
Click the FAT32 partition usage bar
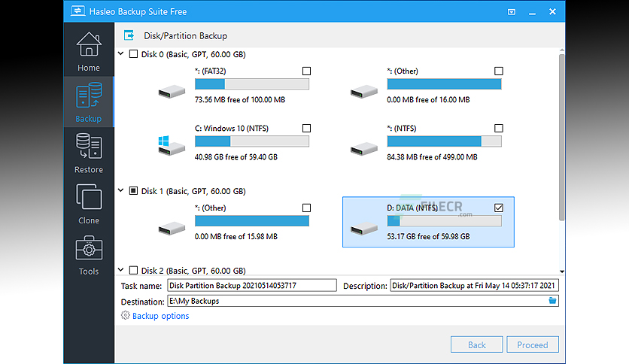pyautogui.click(x=252, y=84)
